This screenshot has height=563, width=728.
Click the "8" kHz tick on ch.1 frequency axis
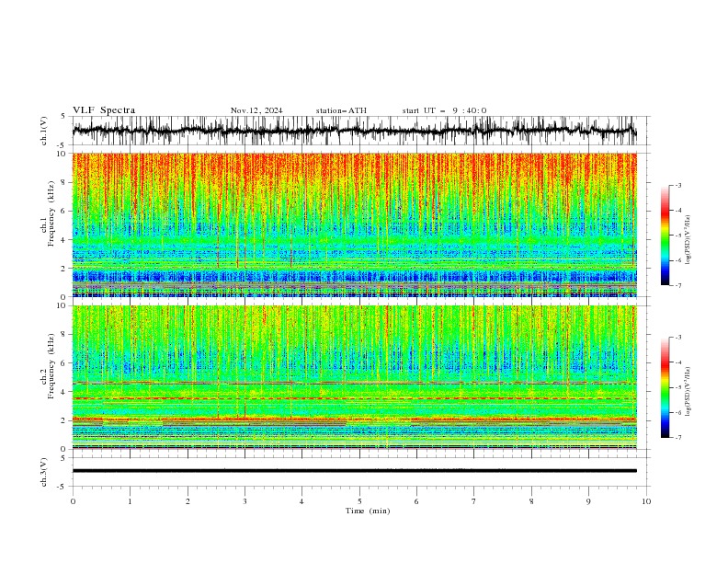(64, 182)
